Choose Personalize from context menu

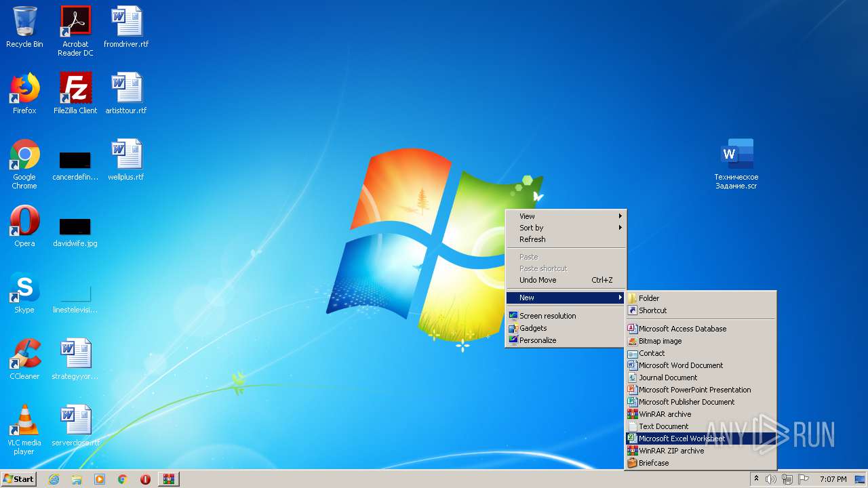pyautogui.click(x=566, y=340)
